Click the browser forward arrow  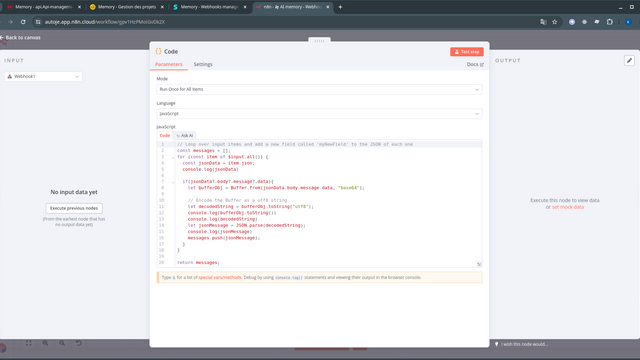[11, 22]
